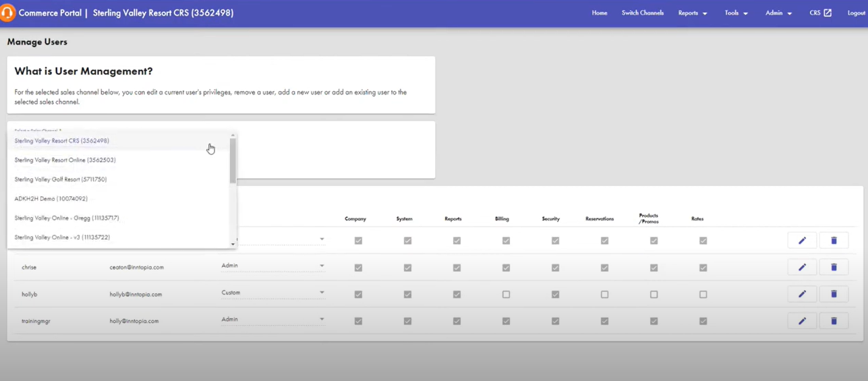868x381 pixels.
Task: Toggle System checkbox for hollyb
Action: (x=407, y=295)
